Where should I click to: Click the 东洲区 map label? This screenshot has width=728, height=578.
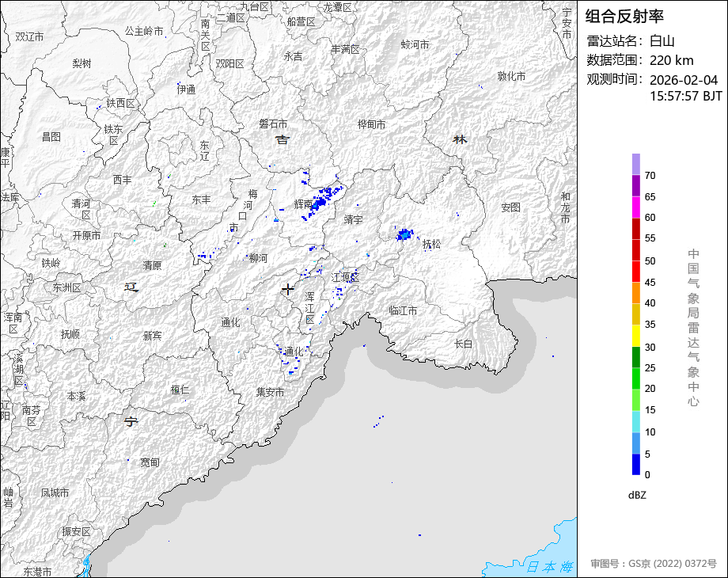(x=66, y=287)
